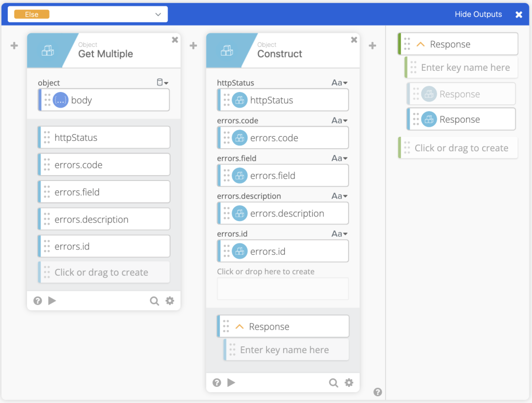Select errors.code output in Get Multiple

104,165
